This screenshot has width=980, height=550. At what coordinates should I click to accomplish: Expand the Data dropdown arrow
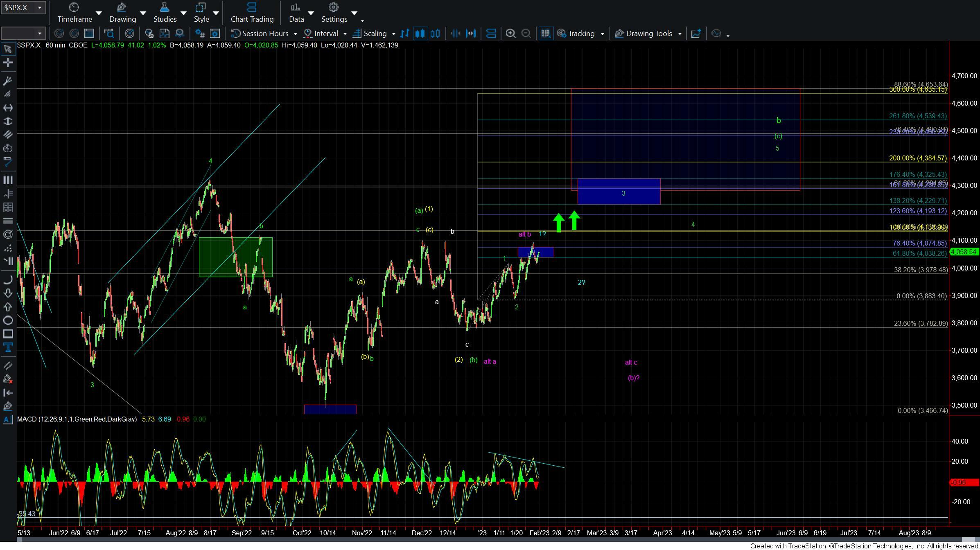311,13
